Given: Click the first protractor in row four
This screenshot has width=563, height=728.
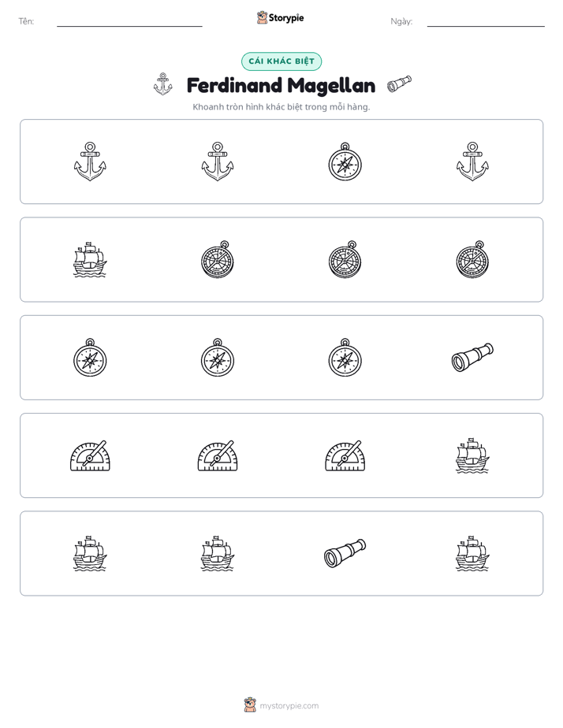Looking at the screenshot, I should [90, 455].
